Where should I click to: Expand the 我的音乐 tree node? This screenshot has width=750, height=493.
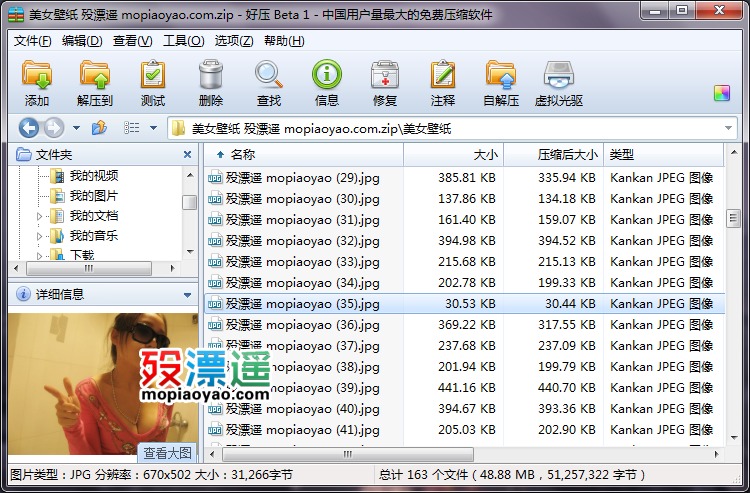tap(40, 236)
